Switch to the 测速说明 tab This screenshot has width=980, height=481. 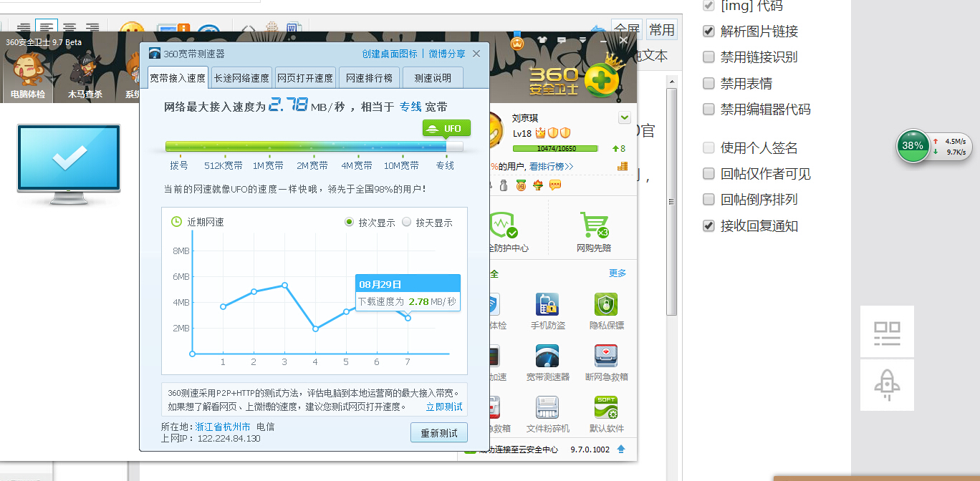click(433, 78)
